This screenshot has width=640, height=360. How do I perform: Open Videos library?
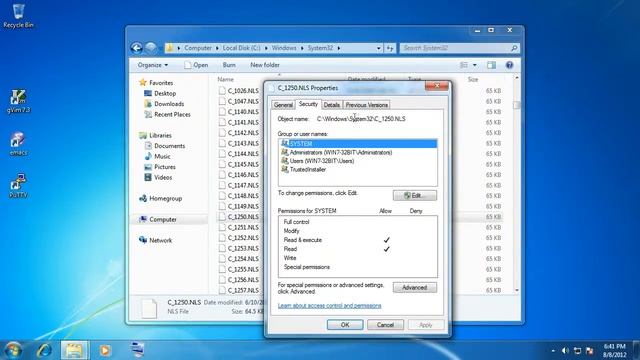tap(163, 178)
